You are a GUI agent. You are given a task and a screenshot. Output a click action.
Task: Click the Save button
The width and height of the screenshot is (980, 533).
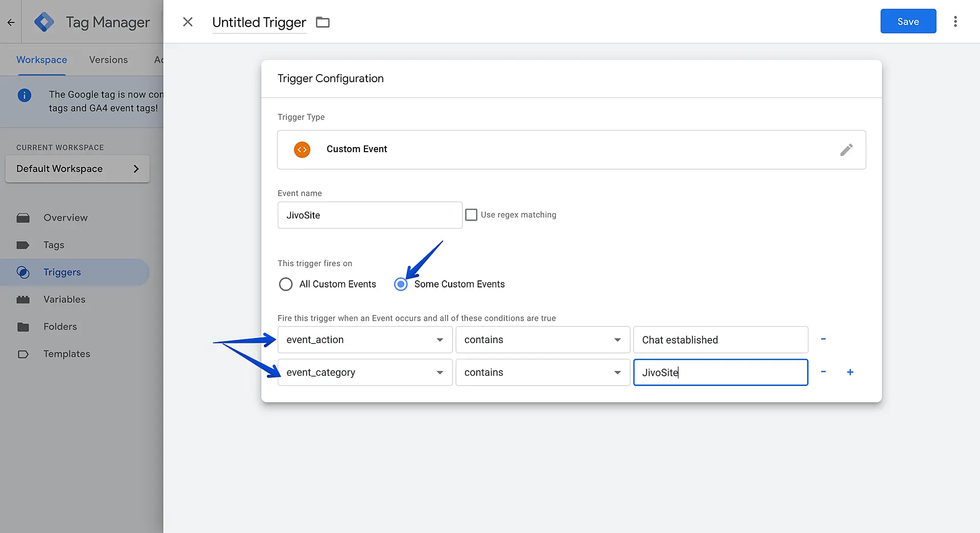tap(908, 21)
